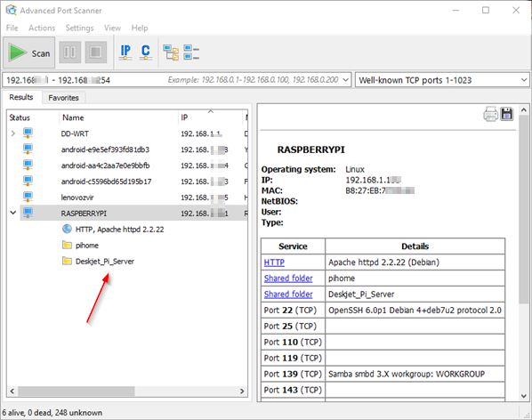
Task: Open the HTTP service link
Action: [x=274, y=262]
